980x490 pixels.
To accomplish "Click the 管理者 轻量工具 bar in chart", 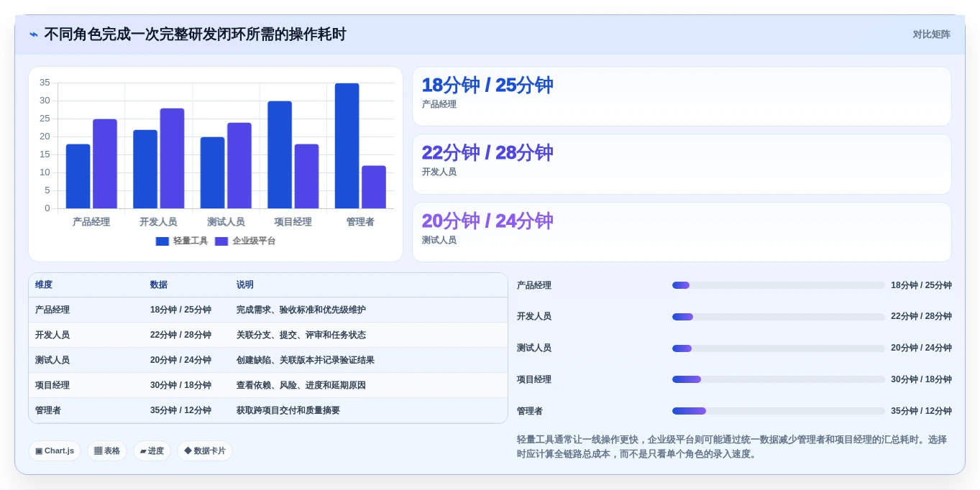I will 347,146.
